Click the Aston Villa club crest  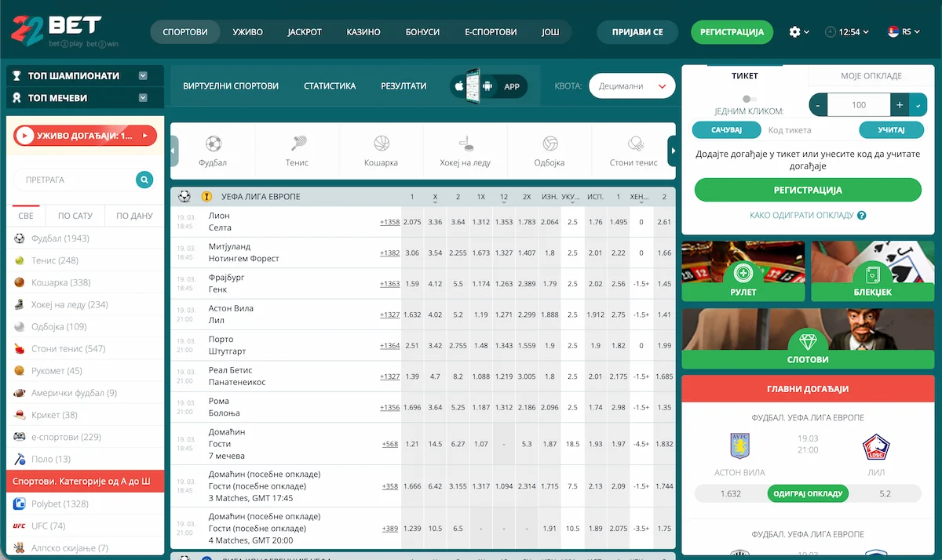tap(740, 446)
